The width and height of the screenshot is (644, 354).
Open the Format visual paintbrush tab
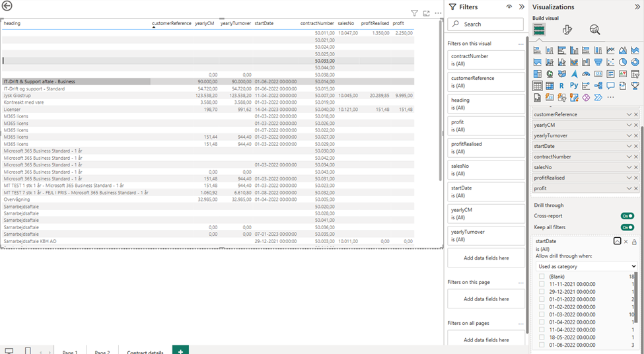click(567, 30)
